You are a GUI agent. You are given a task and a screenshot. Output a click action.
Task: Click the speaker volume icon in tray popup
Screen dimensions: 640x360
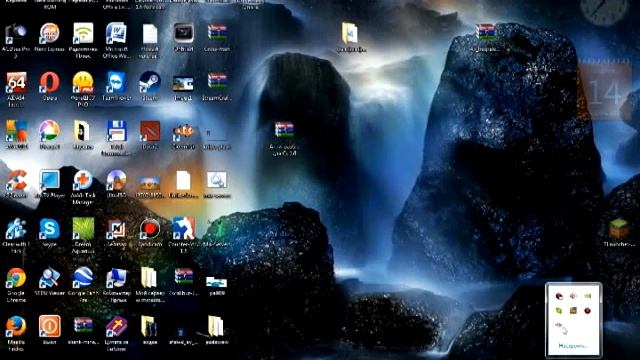tap(573, 296)
